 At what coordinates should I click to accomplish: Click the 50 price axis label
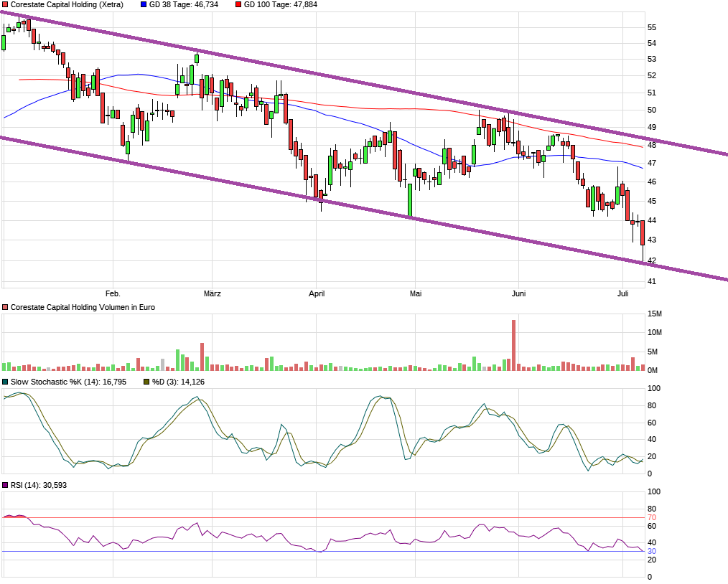tap(652, 110)
